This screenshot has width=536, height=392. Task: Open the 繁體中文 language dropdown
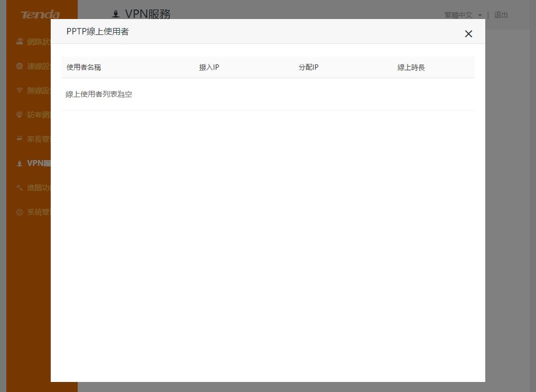point(463,15)
